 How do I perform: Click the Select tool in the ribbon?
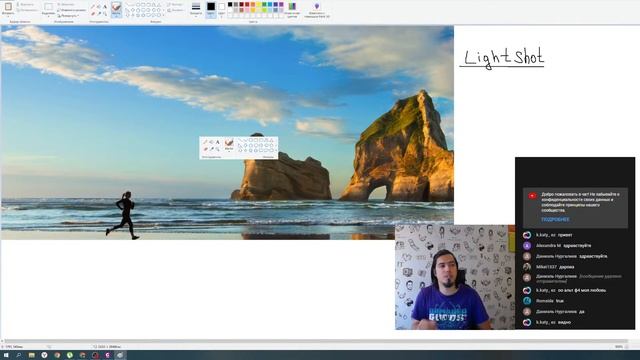pyautogui.click(x=48, y=10)
